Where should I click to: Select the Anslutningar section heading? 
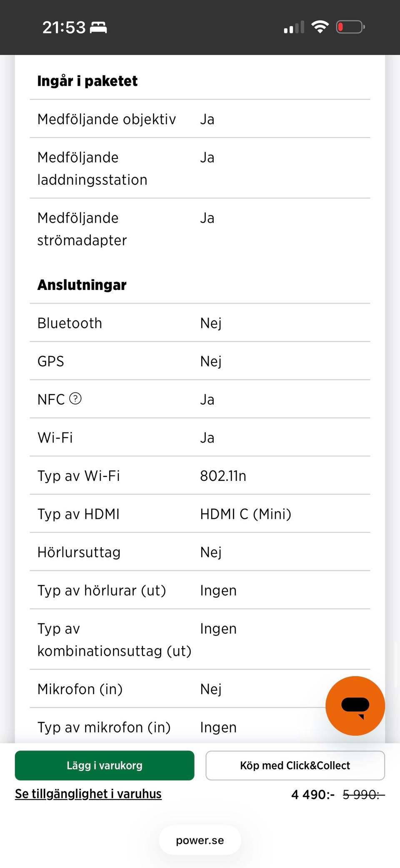coord(82,285)
